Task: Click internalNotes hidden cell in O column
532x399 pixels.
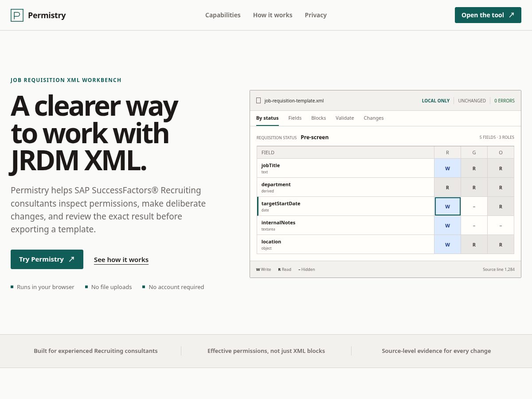Action: point(501,225)
